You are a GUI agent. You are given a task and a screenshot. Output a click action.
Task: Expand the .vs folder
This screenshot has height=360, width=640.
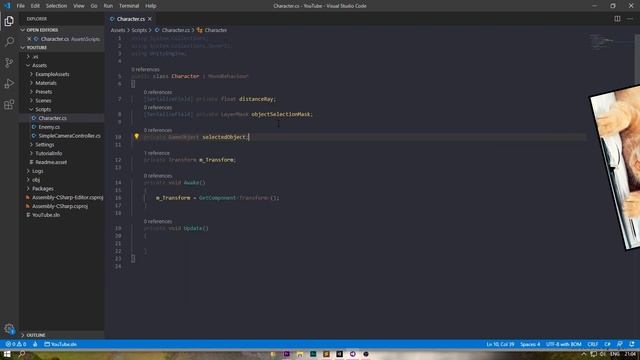(x=35, y=56)
